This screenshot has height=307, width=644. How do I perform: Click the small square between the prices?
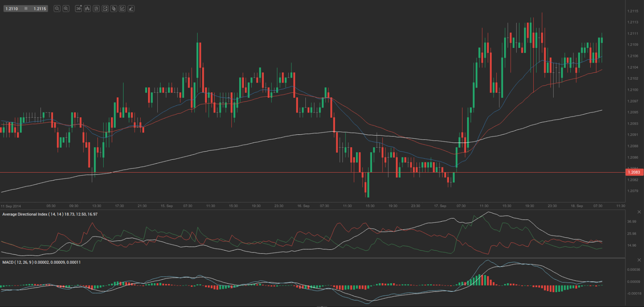26,9
